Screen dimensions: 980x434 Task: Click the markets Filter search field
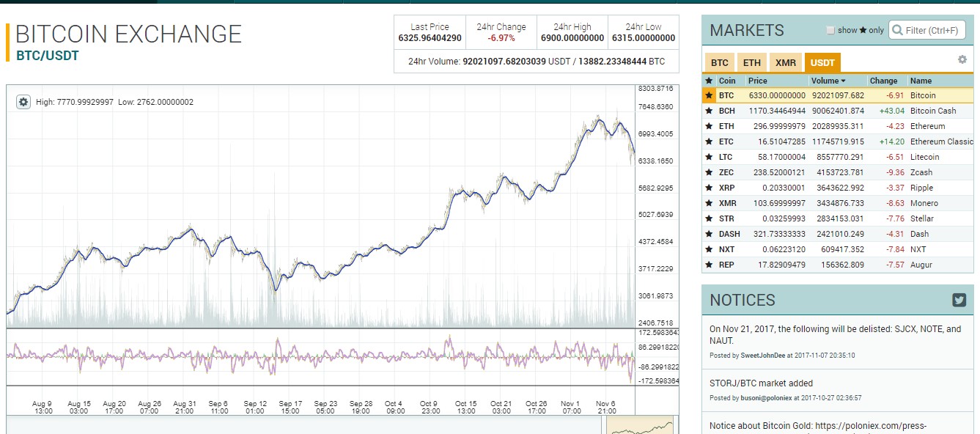926,30
